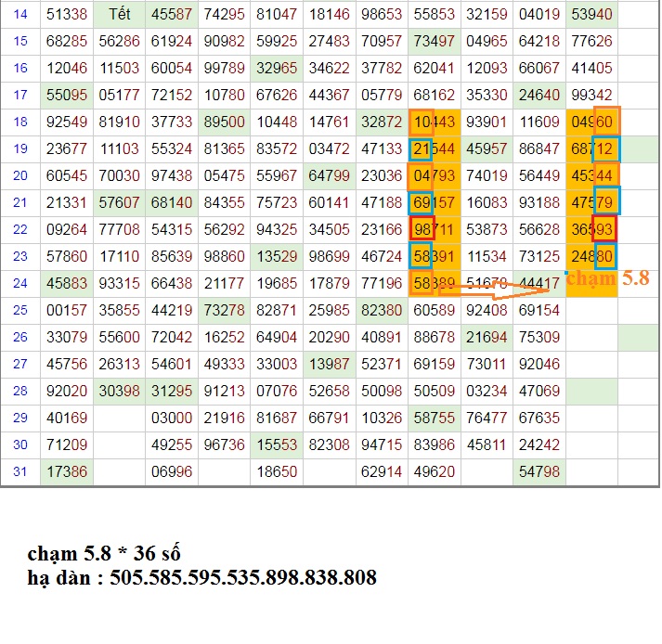Viewport: 662px width, 644px height.
Task: Select row number 31
Action: coord(20,471)
